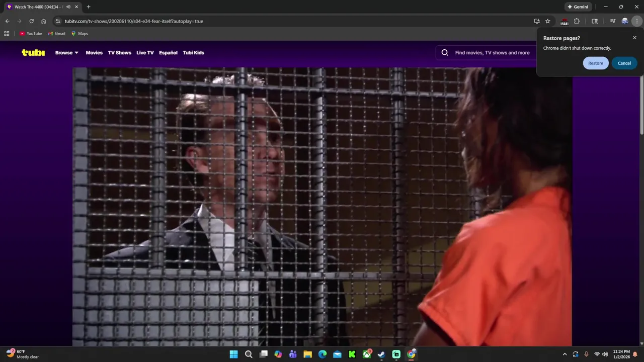Open the weather widget showing 60°F

[23, 354]
